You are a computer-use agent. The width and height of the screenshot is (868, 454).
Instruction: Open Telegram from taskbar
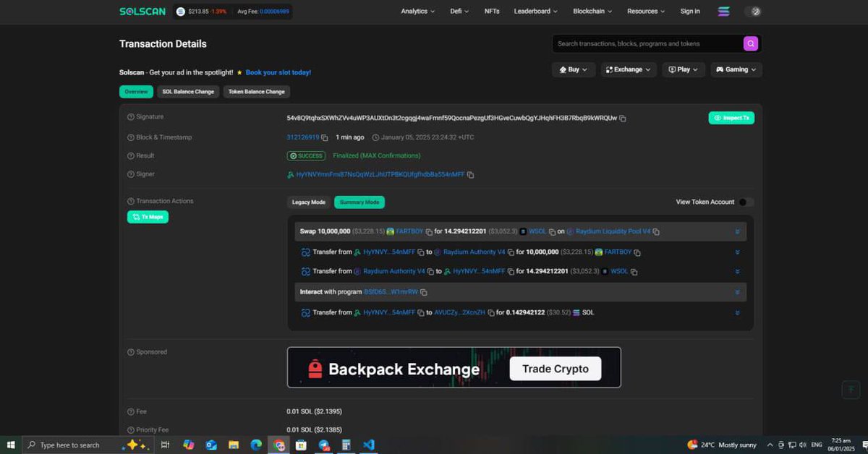(x=324, y=445)
